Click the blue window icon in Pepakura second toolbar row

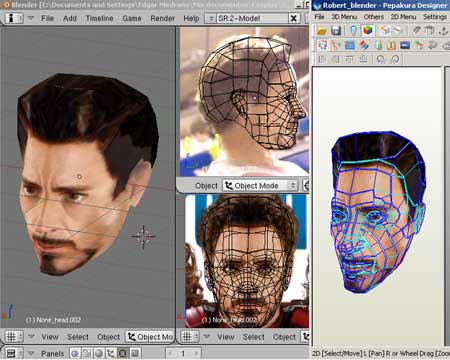click(350, 45)
